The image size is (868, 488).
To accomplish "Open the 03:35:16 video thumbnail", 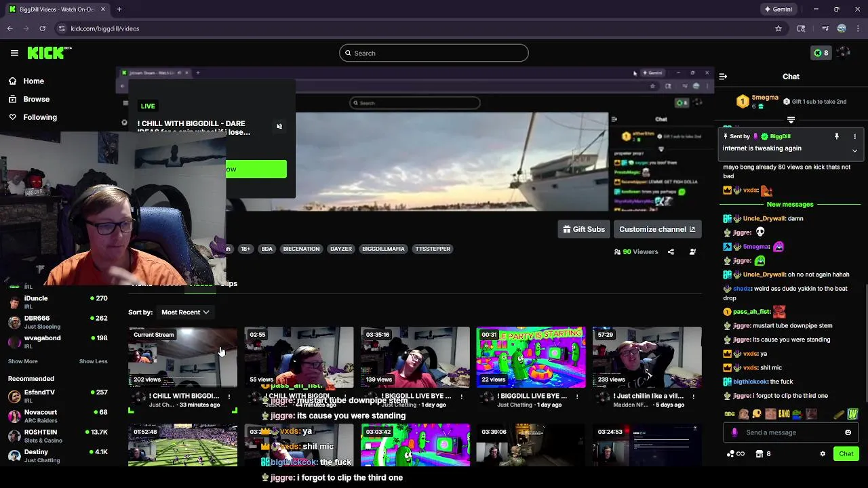I will (x=415, y=358).
